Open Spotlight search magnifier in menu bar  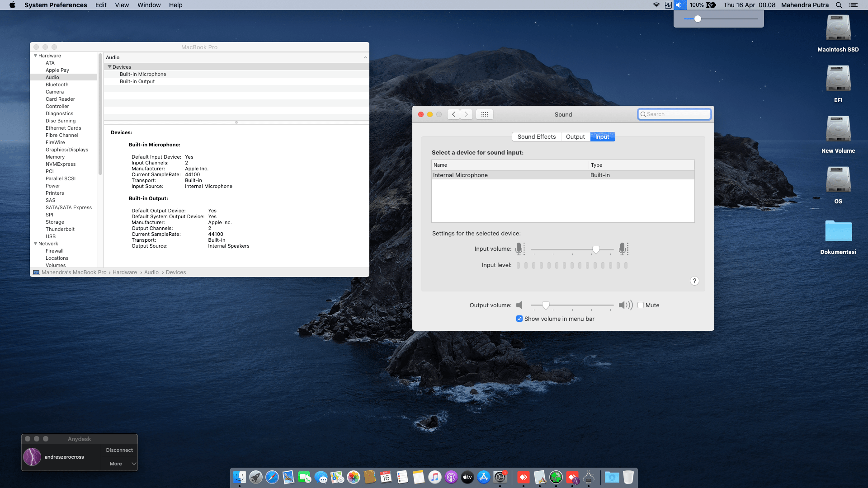point(839,5)
